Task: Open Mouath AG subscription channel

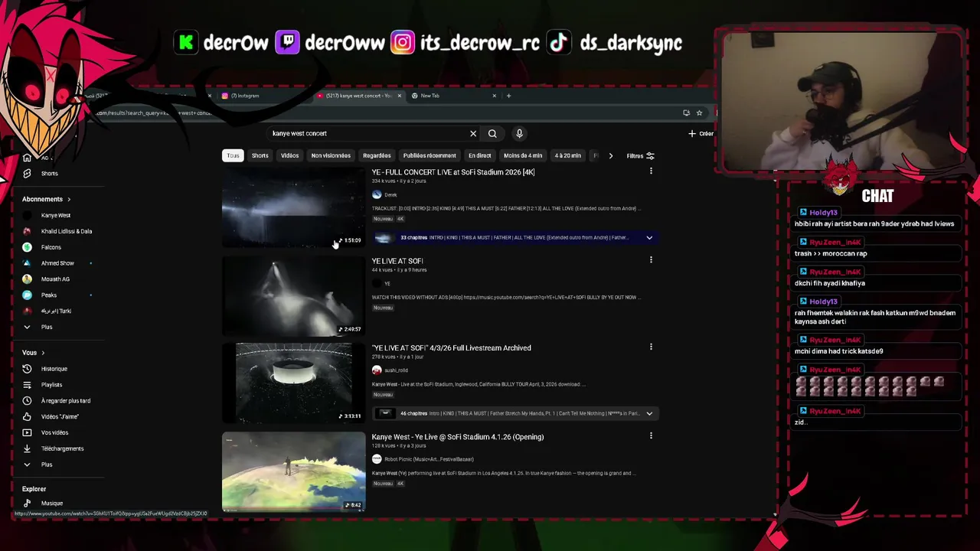Action: click(x=55, y=279)
